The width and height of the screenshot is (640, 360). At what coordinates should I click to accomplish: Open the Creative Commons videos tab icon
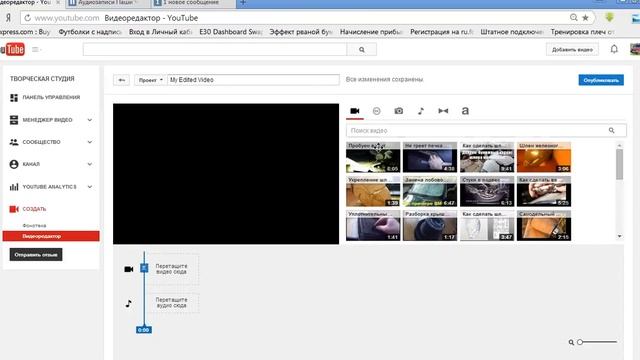pyautogui.click(x=376, y=111)
